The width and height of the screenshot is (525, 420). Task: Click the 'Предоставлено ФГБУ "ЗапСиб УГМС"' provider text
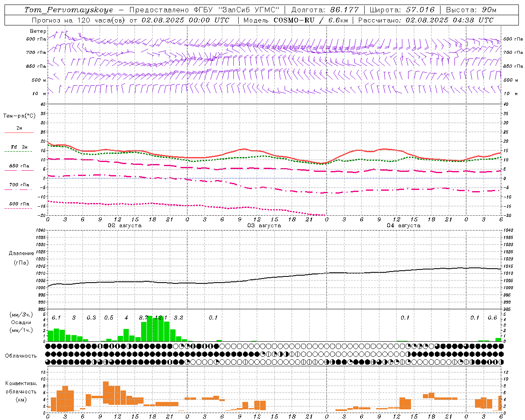pyautogui.click(x=204, y=10)
